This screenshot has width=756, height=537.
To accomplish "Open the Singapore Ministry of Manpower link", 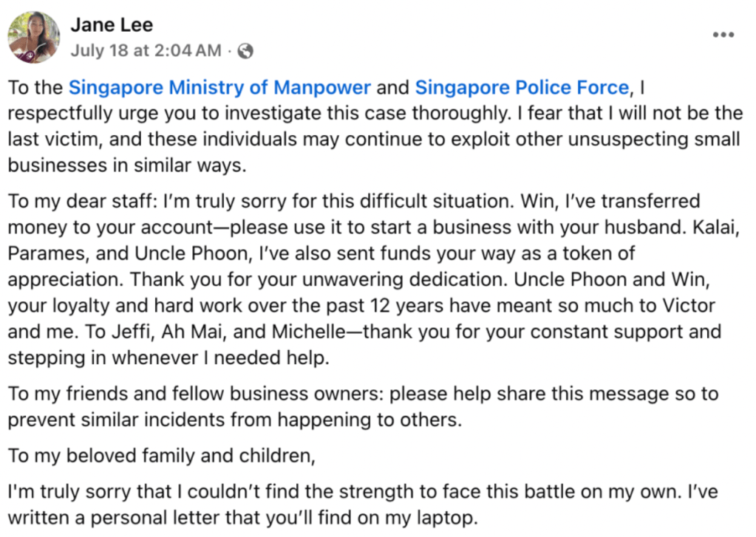I will (x=219, y=87).
